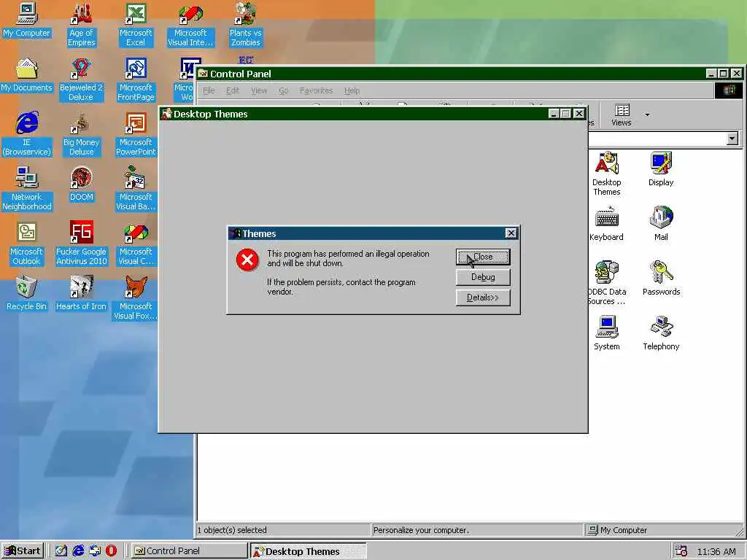
Task: Open the Go menu in Control Panel
Action: [284, 90]
